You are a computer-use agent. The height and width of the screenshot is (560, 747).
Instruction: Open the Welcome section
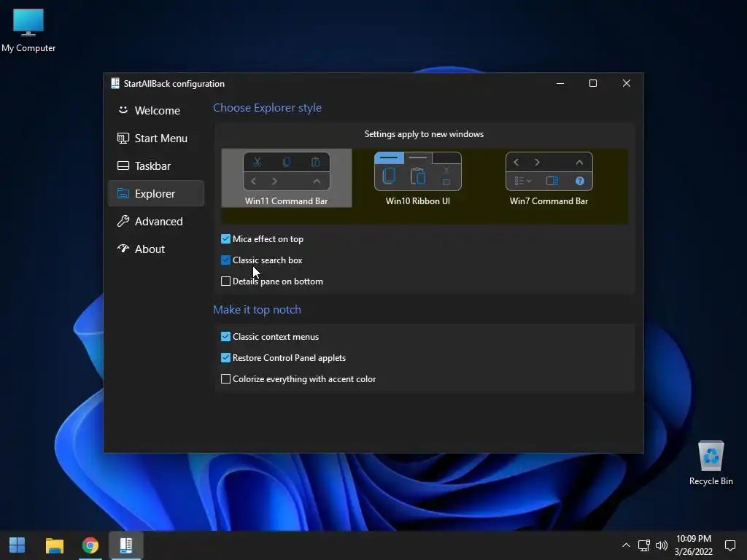tap(156, 111)
